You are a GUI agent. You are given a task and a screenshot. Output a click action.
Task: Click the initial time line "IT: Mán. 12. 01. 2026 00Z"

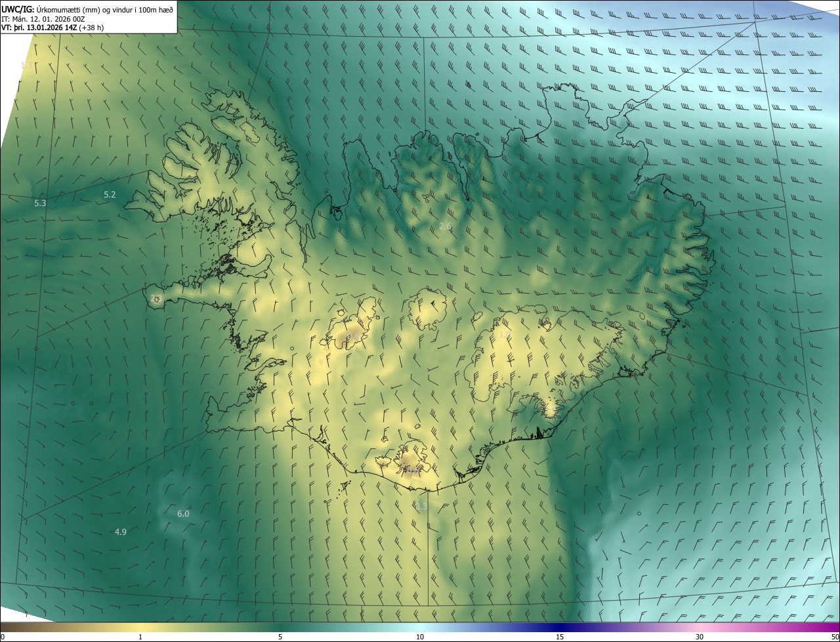pyautogui.click(x=44, y=18)
